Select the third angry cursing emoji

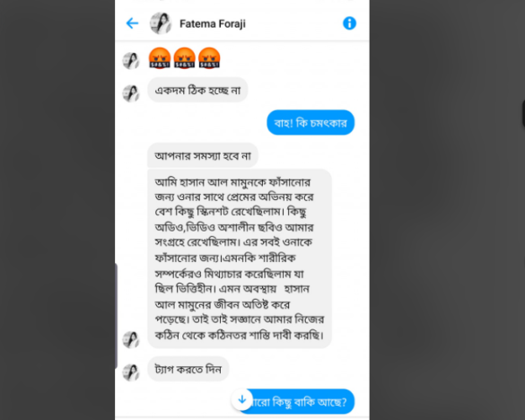[209, 58]
